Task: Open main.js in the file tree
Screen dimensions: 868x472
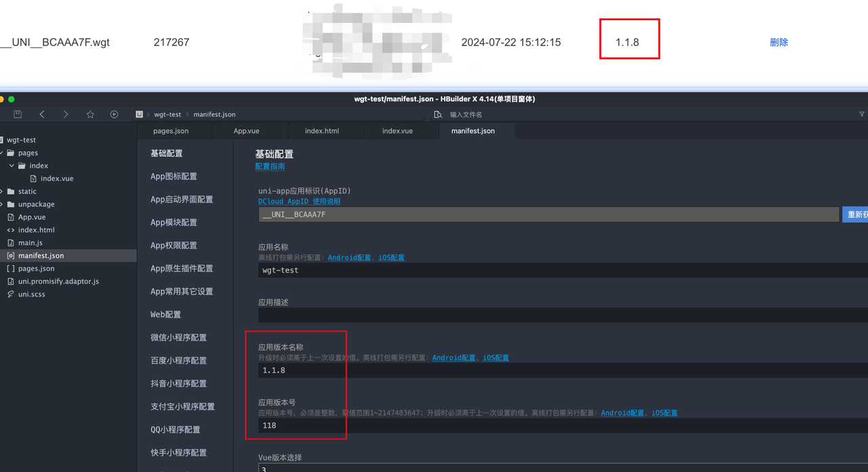Action: [31, 243]
